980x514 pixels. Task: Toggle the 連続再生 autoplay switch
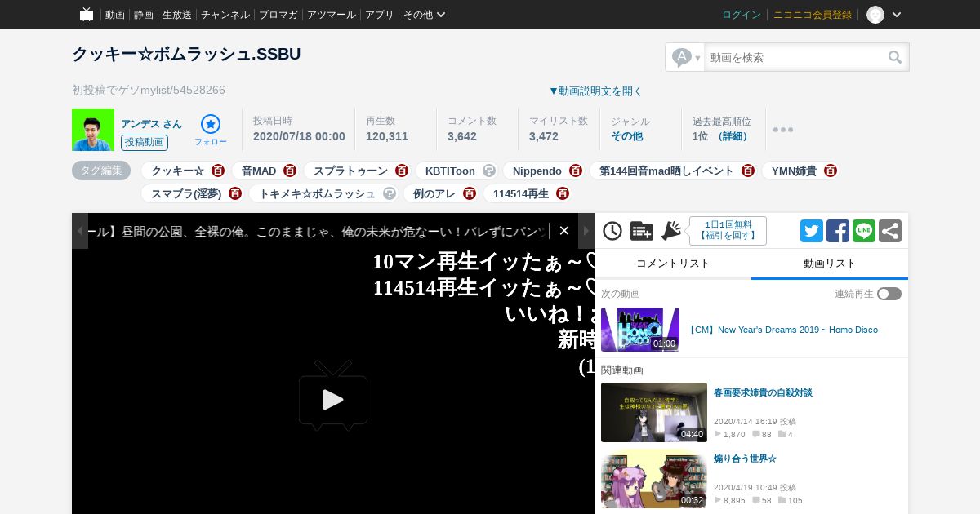point(889,294)
